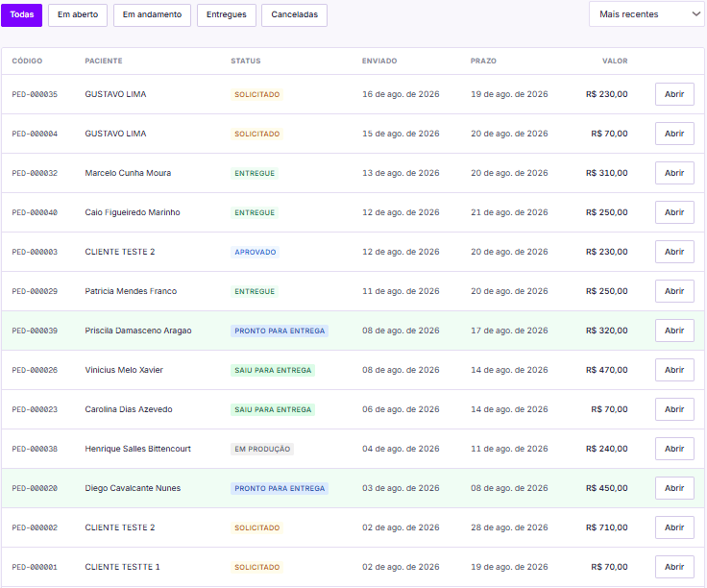The image size is (707, 588).
Task: Click SAIU PARA ENTREGA badge for Vinicius
Action: [273, 370]
